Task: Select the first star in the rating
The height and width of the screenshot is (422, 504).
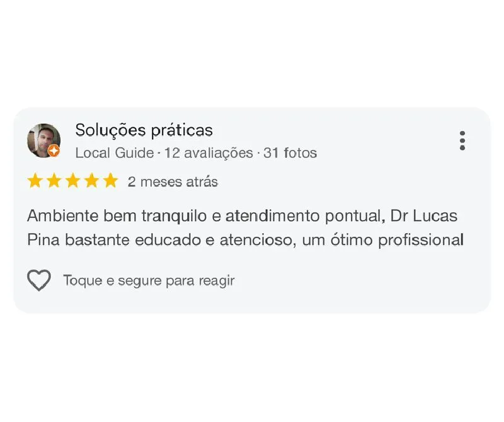Action: click(35, 181)
